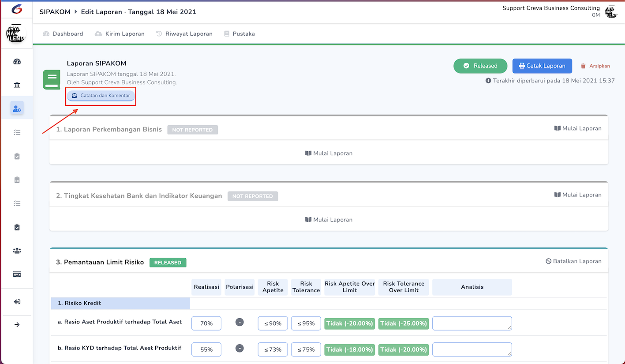This screenshot has width=625, height=364.
Task: Open the speedometer dashboard icon in sidebar
Action: click(17, 61)
